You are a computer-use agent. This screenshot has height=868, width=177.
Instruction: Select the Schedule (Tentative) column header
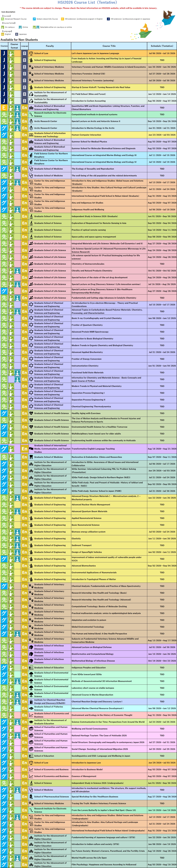point(162,46)
